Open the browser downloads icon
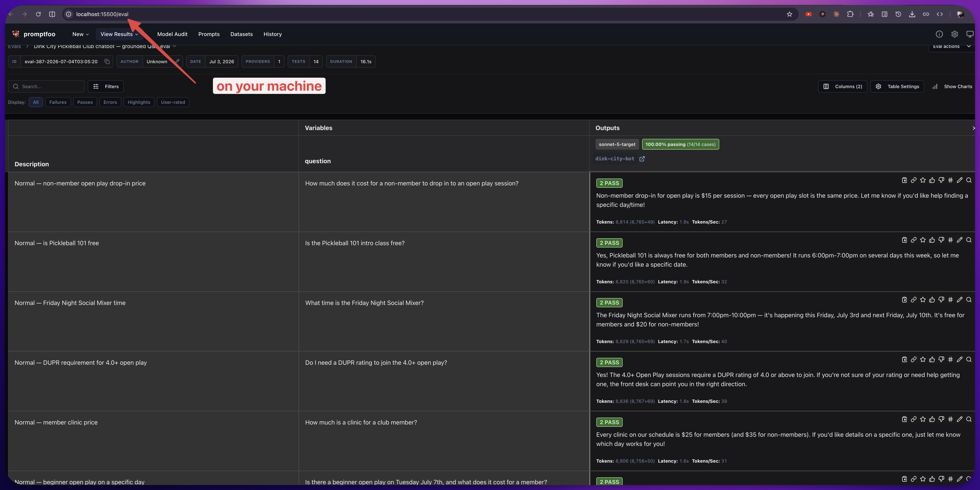 [x=912, y=14]
